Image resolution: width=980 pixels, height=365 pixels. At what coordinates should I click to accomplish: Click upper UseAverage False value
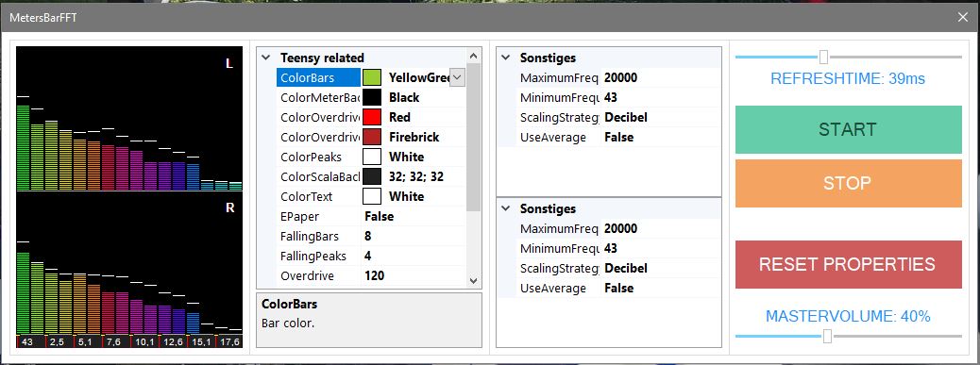point(618,138)
